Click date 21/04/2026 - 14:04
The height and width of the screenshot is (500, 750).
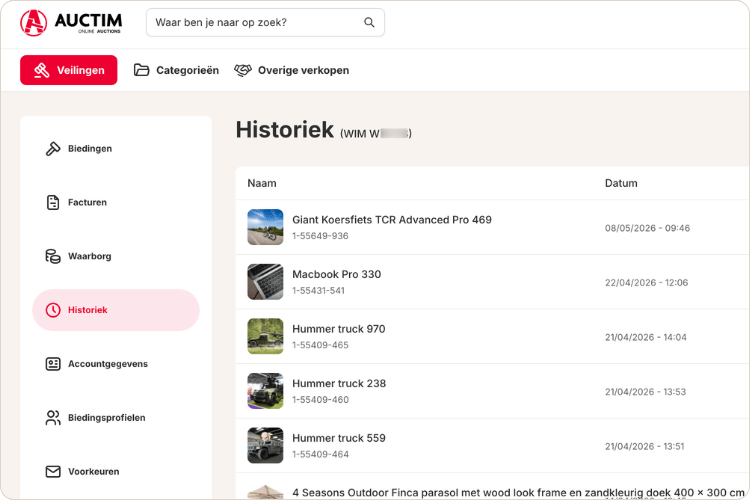tap(646, 337)
